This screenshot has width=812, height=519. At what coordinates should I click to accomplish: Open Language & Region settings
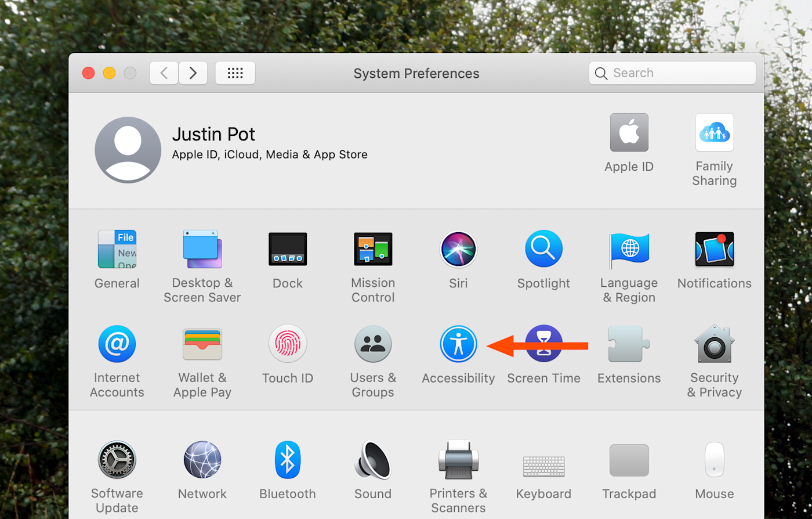(629, 250)
